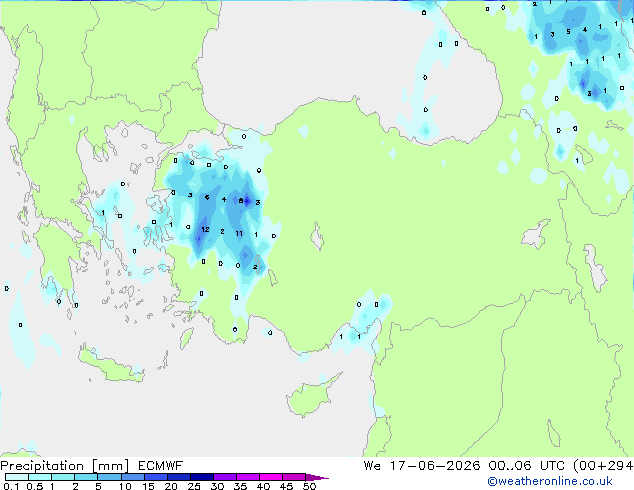Select the 5–10 mm legend color swatch

(x=109, y=477)
